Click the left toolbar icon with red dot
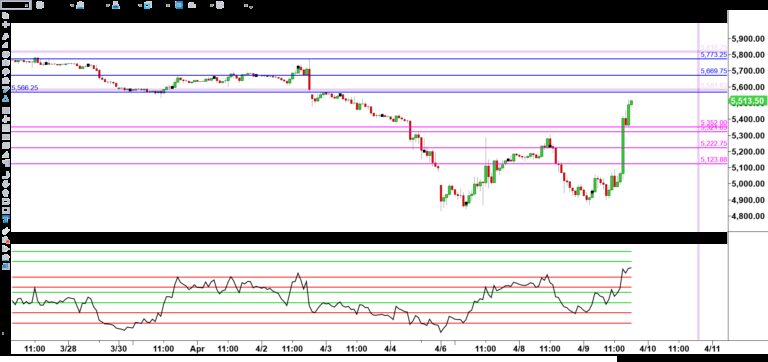The image size is (768, 362). (6, 240)
